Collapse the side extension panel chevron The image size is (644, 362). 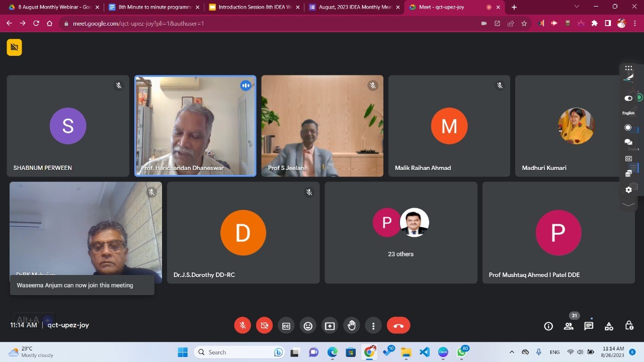(x=628, y=205)
